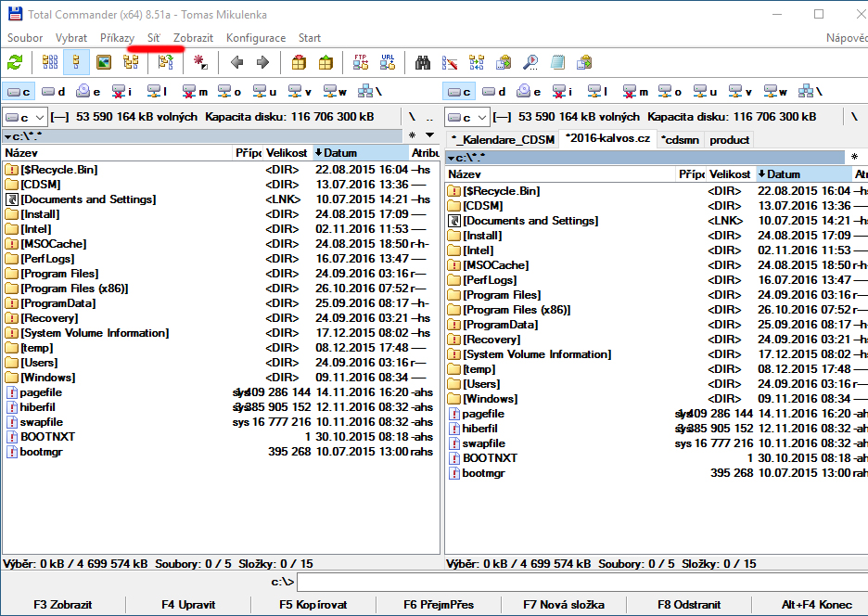Open Network neighborhood in left drive bar
The image size is (868, 616).
pos(370,92)
